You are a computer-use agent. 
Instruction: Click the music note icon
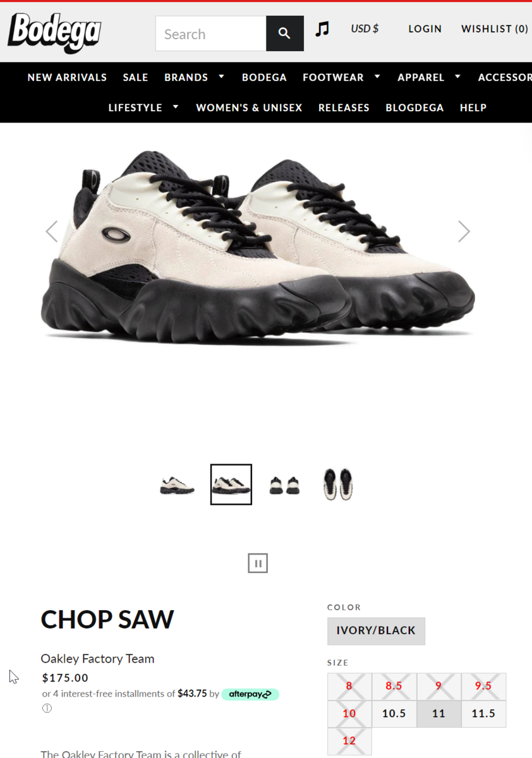click(x=322, y=29)
